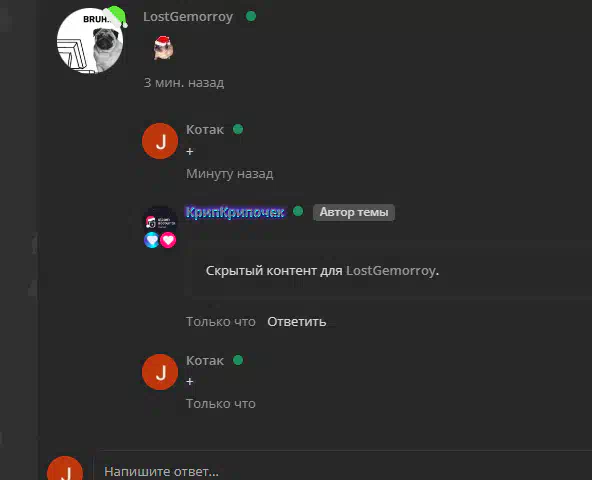Click the 3 мин. назад timestamp
The image size is (592, 480).
(x=184, y=83)
